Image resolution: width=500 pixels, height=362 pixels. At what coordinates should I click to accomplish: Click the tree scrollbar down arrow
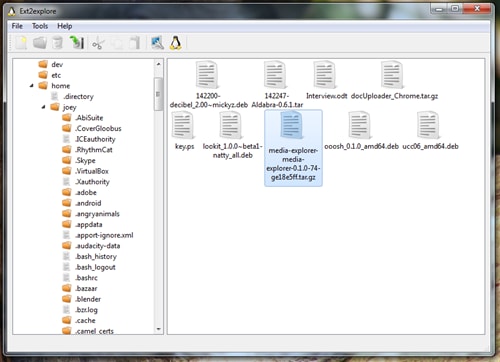click(158, 329)
